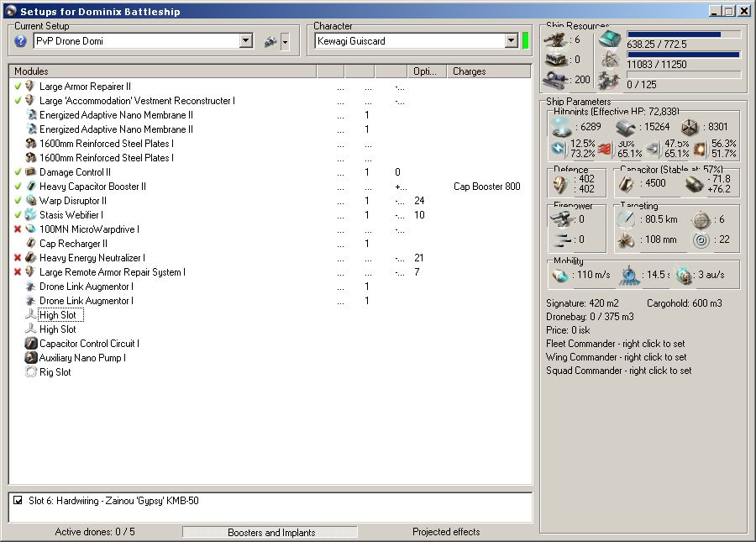Click the launcher hardpoints icon showing 0
Image resolution: width=756 pixels, height=542 pixels.
(556, 60)
